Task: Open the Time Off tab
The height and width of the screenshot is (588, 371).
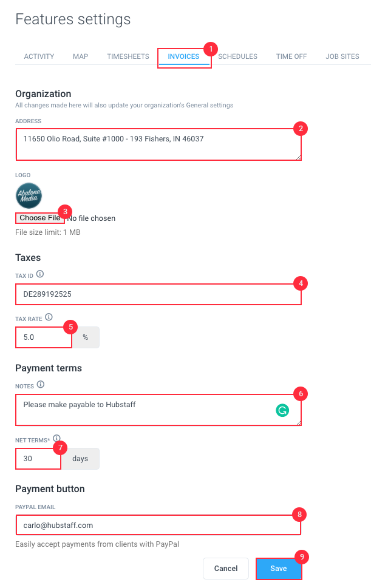Action: coord(291,56)
